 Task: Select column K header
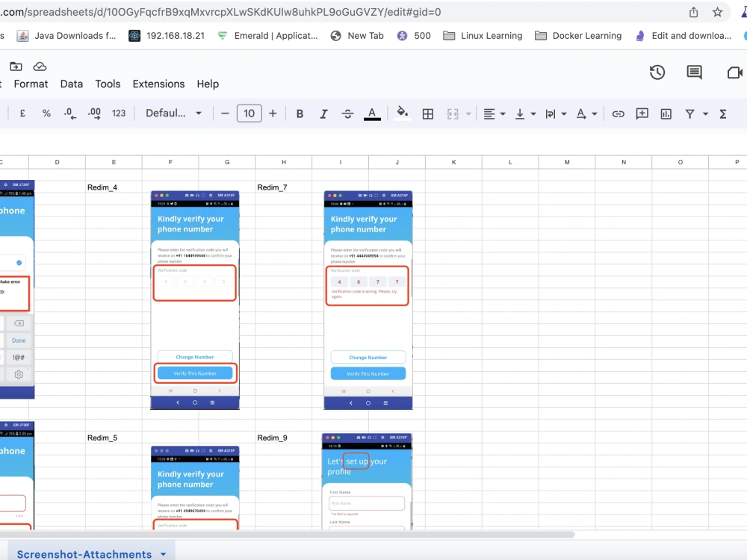click(453, 162)
